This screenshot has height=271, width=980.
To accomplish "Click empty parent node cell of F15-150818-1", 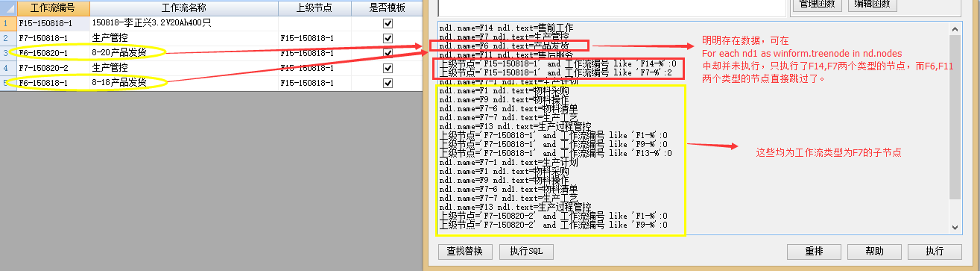I will pyautogui.click(x=314, y=23).
